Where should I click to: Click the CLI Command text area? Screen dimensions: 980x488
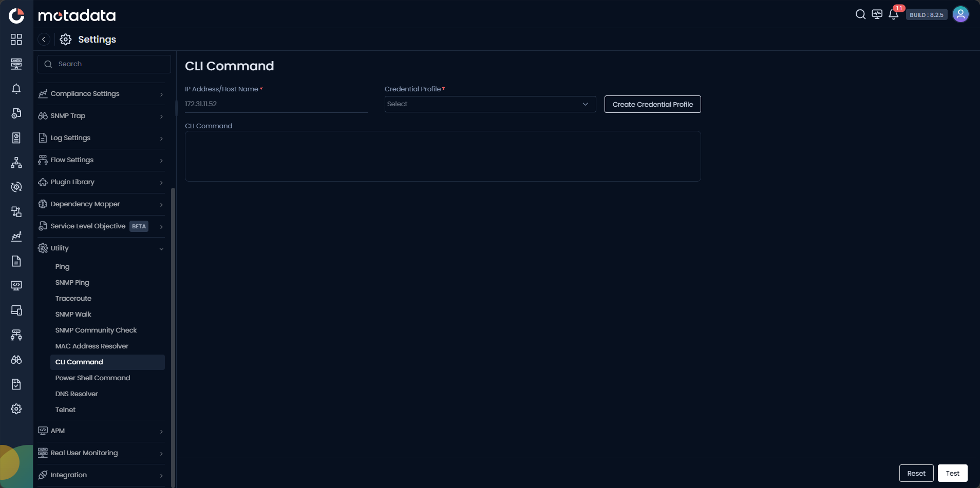point(443,156)
